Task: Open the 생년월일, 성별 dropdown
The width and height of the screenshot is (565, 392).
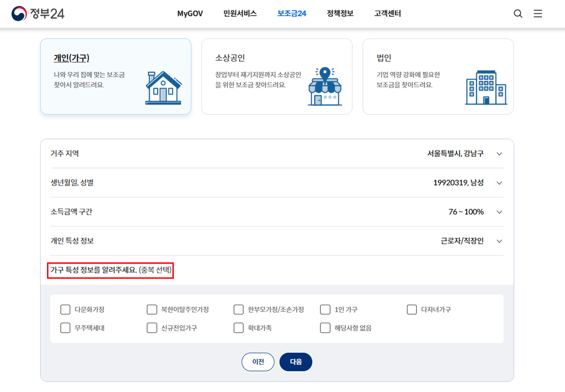Action: (x=500, y=183)
